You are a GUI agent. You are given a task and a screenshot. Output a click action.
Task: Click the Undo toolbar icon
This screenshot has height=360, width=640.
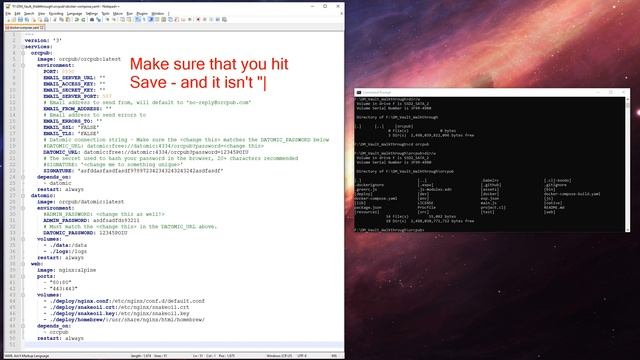tap(77, 19)
